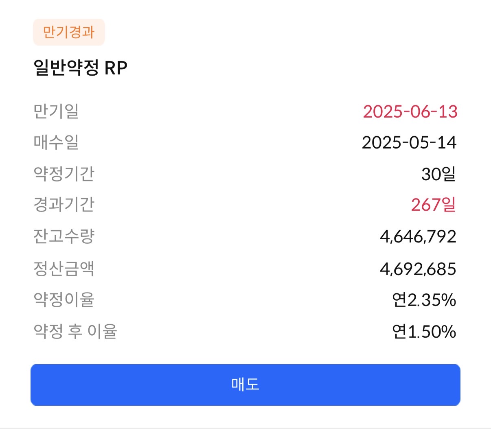Image resolution: width=491 pixels, height=448 pixels.
Task: Click the 약정 후 이율 label
Action: (x=75, y=331)
